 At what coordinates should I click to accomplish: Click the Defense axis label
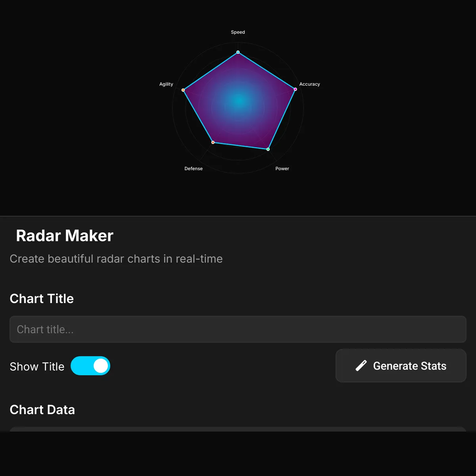coord(194,169)
